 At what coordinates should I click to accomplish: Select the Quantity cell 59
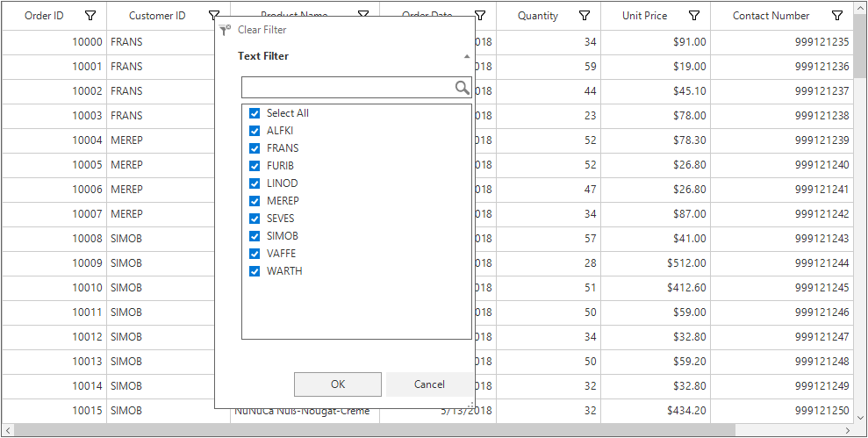(549, 67)
